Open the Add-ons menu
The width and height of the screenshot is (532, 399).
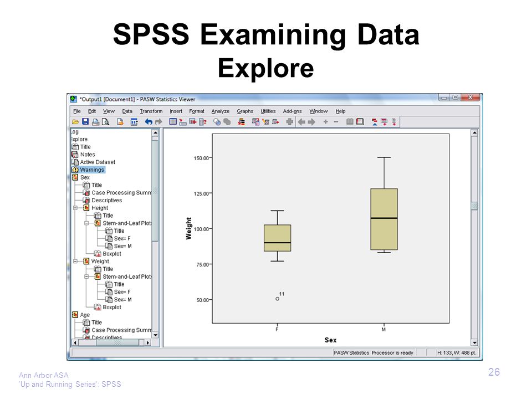click(x=292, y=111)
